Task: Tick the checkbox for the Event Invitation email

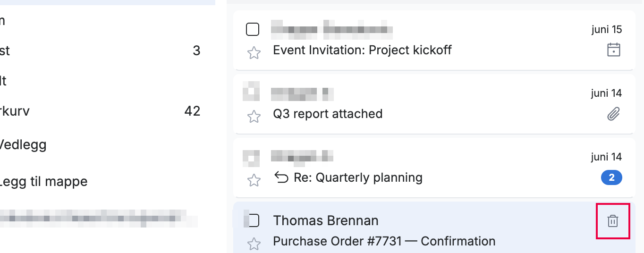Action: pos(253,30)
